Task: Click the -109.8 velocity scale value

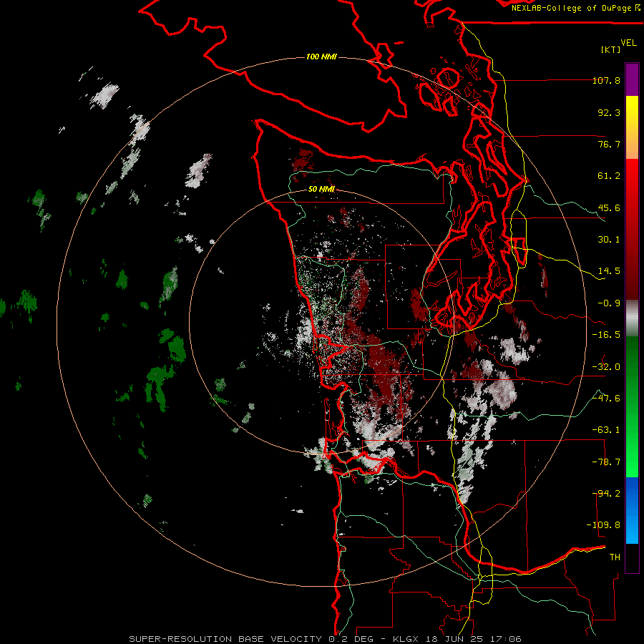Action: click(x=603, y=525)
